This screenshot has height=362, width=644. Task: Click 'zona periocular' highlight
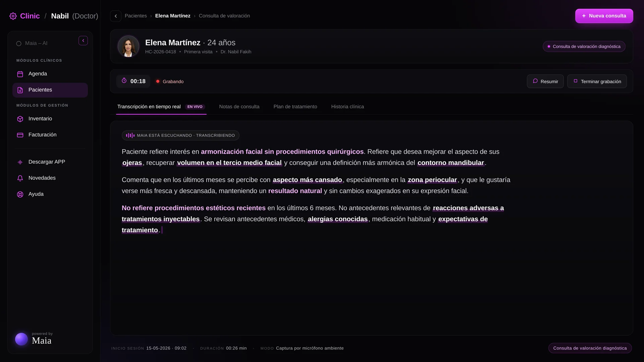pyautogui.click(x=432, y=180)
